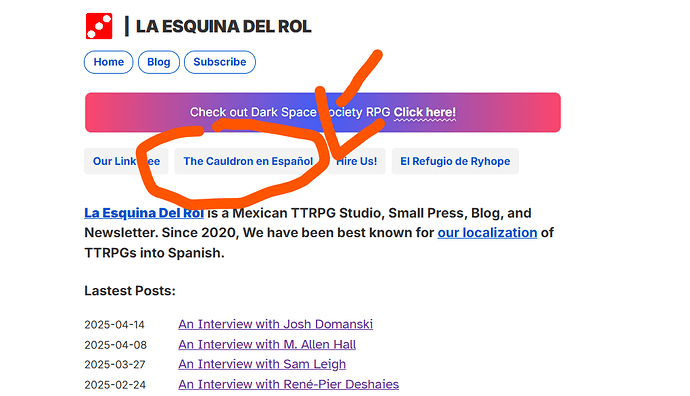Image resolution: width=690 pixels, height=396 pixels.
Task: Open the 'our localization' link
Action: (487, 233)
